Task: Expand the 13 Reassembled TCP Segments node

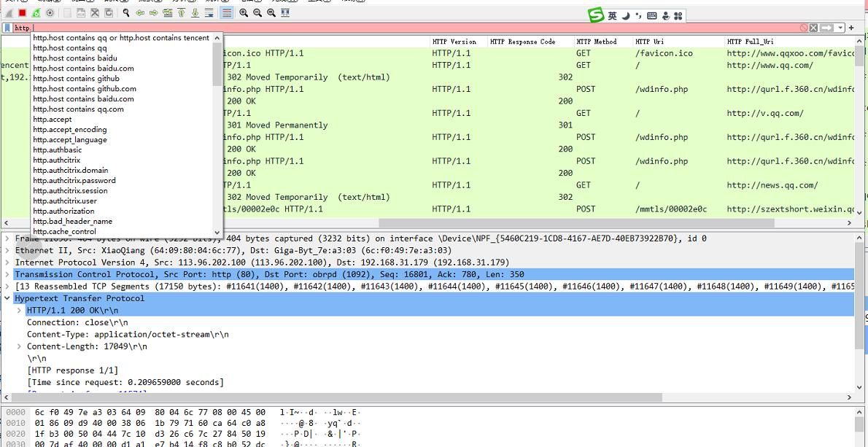Action: pyautogui.click(x=7, y=287)
